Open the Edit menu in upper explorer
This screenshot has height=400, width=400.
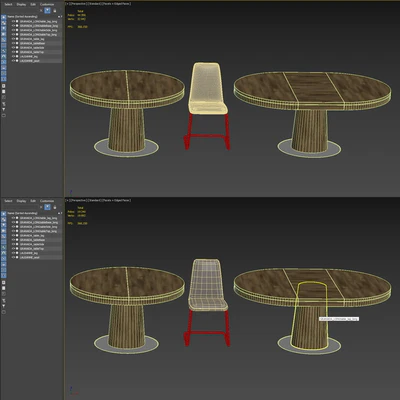[x=33, y=4]
